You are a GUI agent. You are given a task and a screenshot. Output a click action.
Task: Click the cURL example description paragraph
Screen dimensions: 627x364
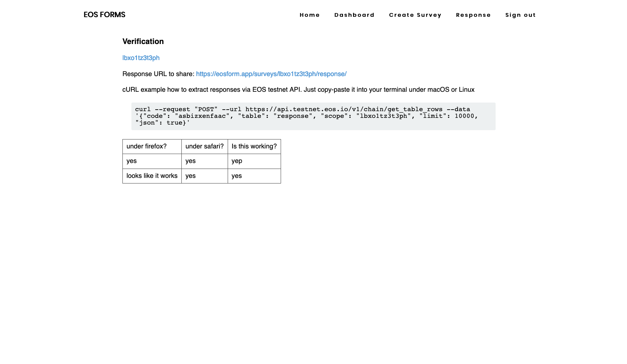(299, 90)
